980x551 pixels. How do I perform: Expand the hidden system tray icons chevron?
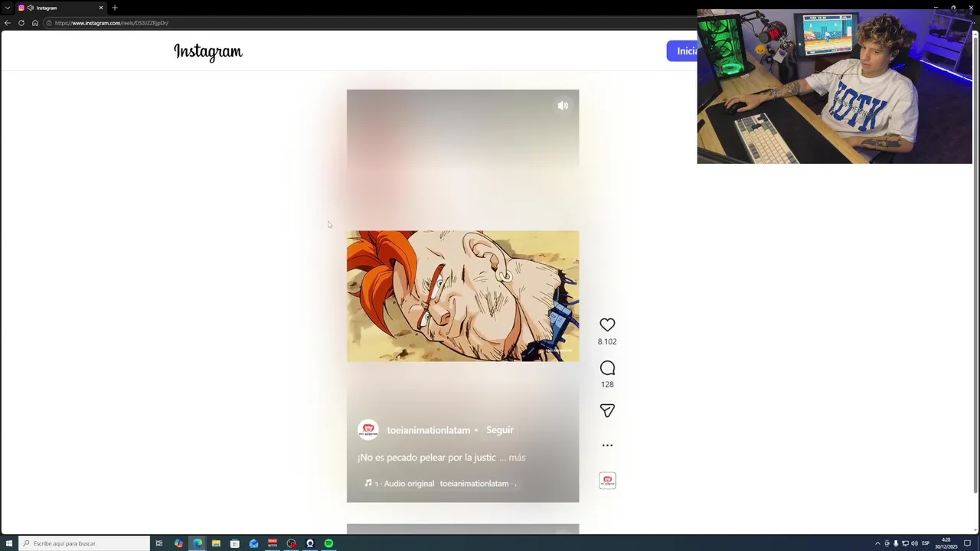click(x=877, y=543)
